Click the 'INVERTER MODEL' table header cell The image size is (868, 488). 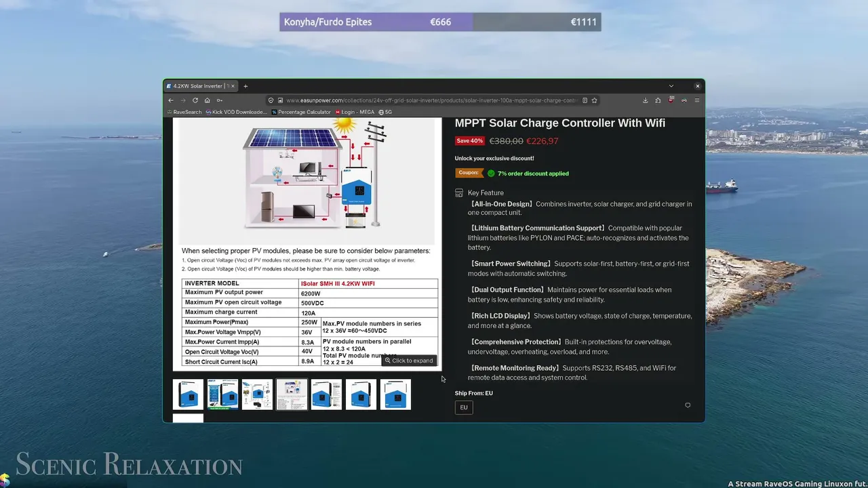[241, 283]
